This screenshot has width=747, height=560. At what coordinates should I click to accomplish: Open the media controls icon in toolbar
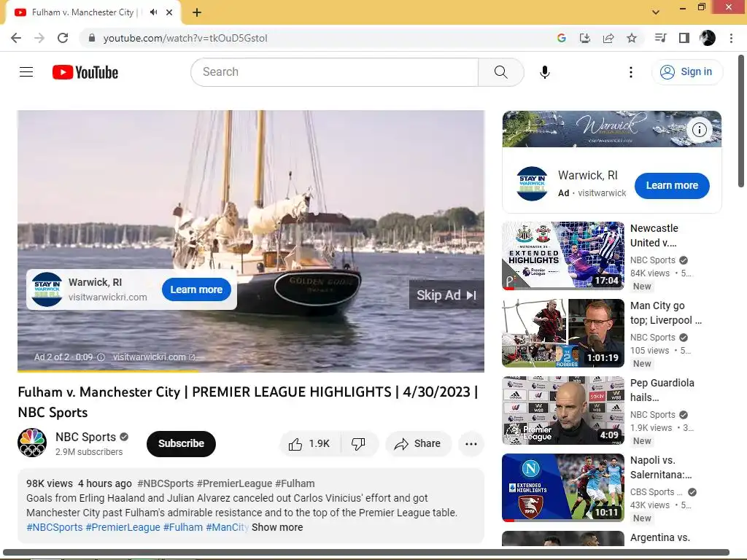[x=661, y=38]
